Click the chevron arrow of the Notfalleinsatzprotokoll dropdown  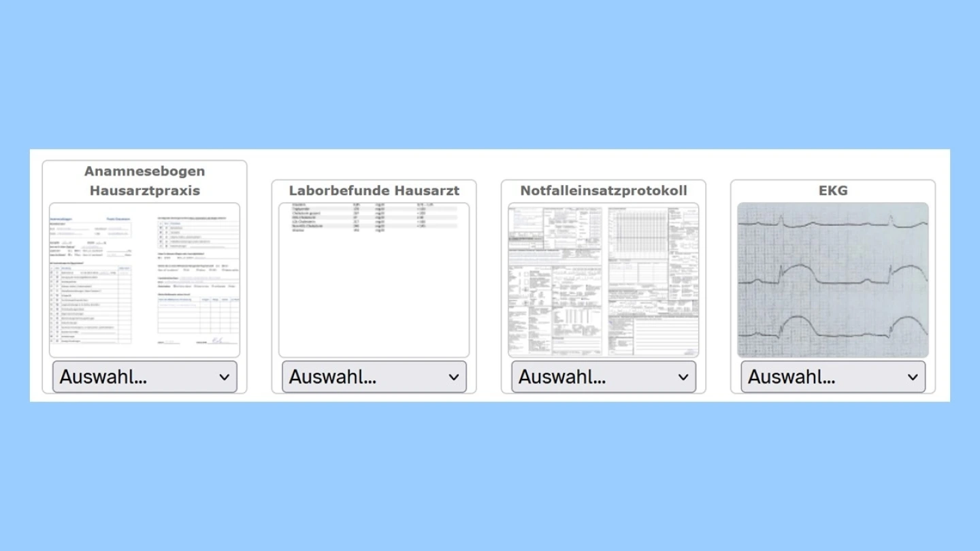pos(683,378)
